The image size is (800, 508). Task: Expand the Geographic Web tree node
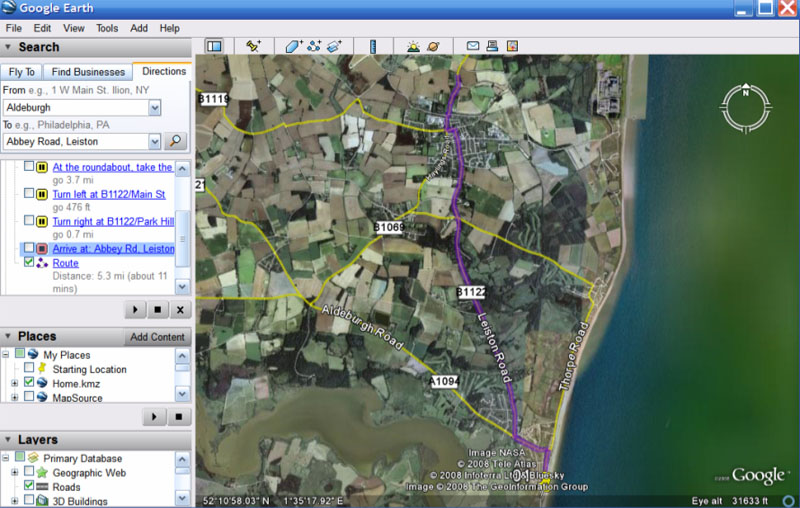tap(14, 472)
